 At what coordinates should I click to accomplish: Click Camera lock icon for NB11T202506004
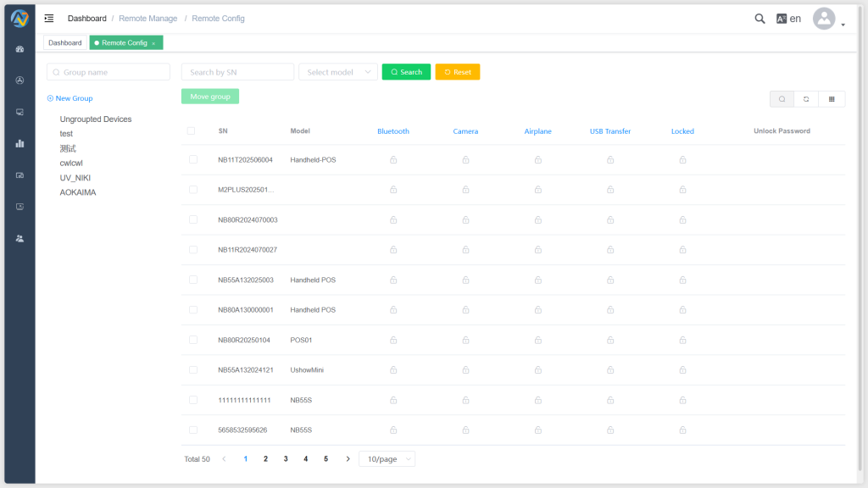click(x=465, y=160)
